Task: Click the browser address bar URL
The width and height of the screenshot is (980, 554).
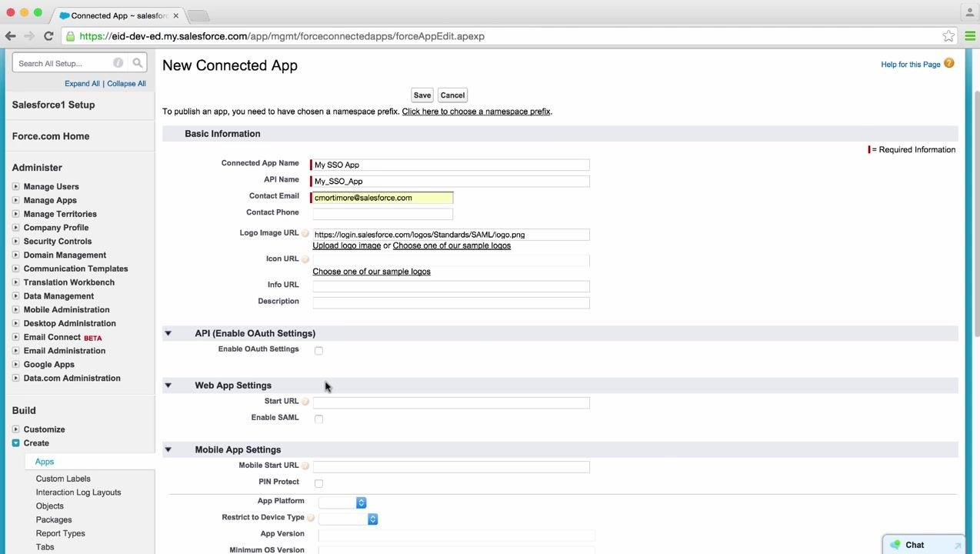Action: pos(282,36)
